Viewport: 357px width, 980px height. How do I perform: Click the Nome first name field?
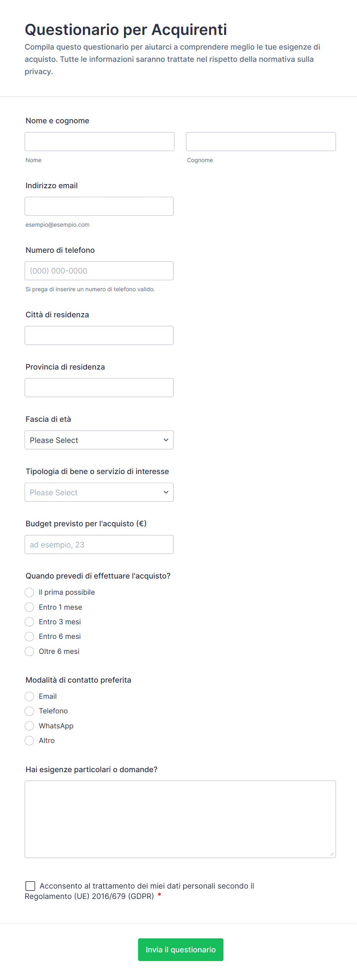coord(99,141)
